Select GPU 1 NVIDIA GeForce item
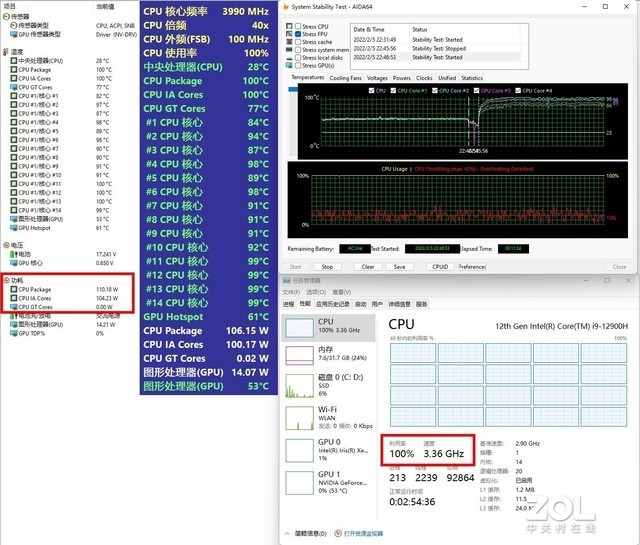 [328, 482]
